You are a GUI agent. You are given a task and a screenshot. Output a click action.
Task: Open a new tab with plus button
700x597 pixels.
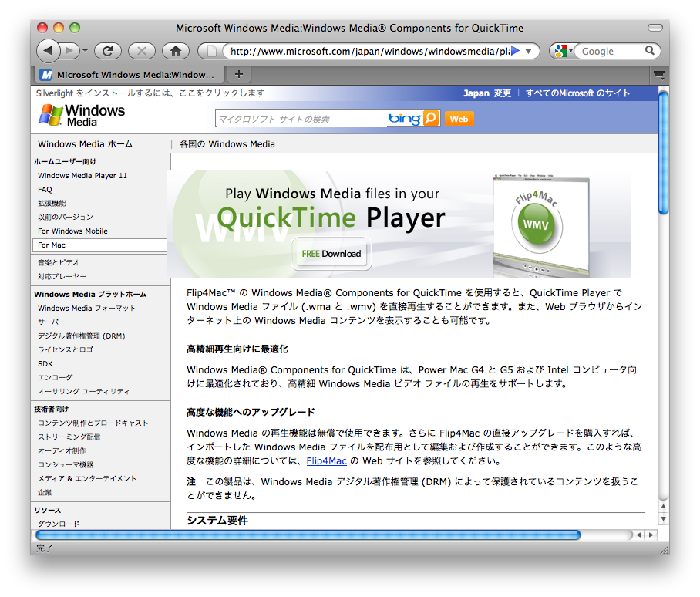tap(239, 74)
